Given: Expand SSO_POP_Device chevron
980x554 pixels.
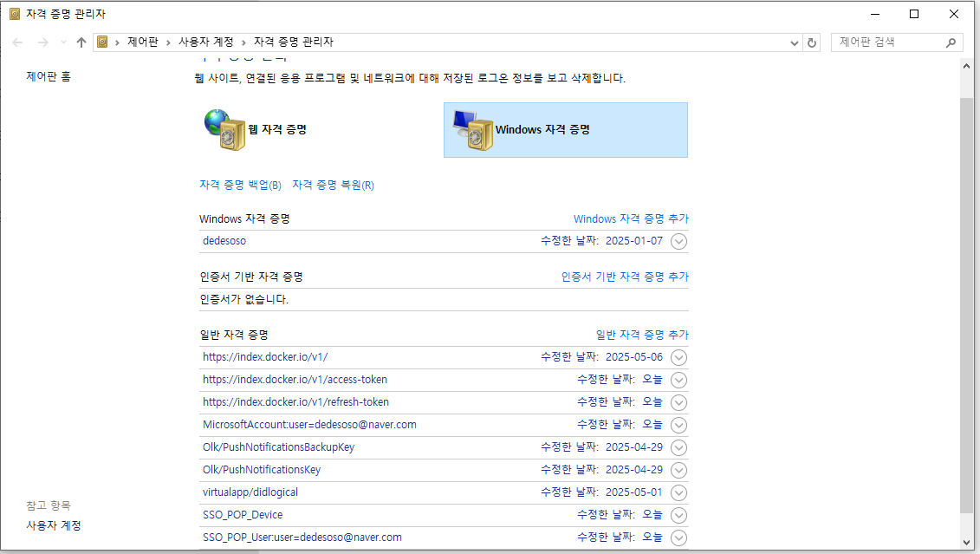Looking at the screenshot, I should [x=678, y=515].
